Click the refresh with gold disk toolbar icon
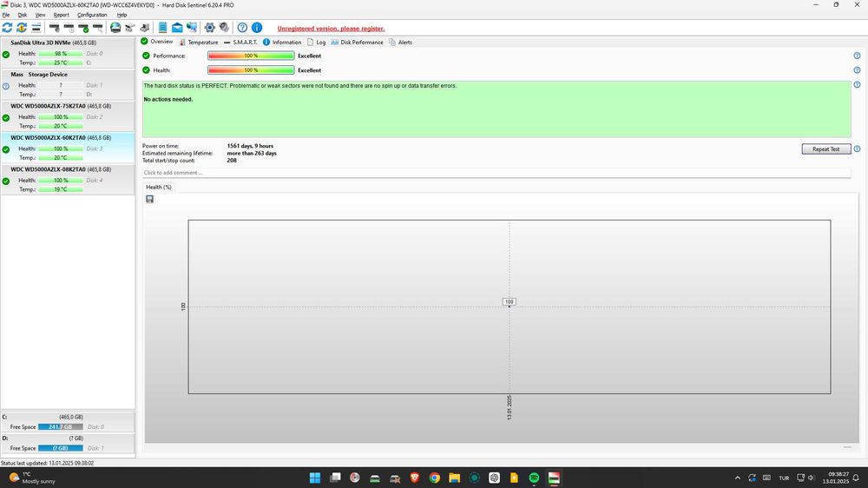The width and height of the screenshot is (868, 488). (22, 27)
